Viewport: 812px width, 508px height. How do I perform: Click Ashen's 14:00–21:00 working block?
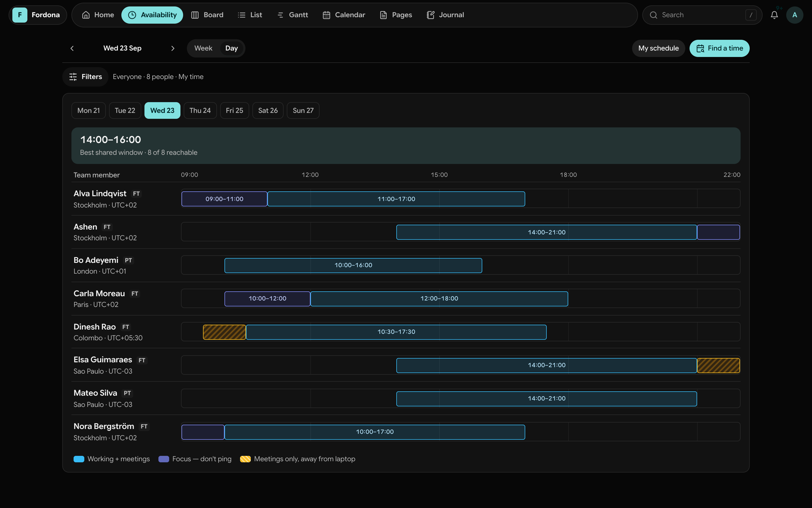point(547,232)
